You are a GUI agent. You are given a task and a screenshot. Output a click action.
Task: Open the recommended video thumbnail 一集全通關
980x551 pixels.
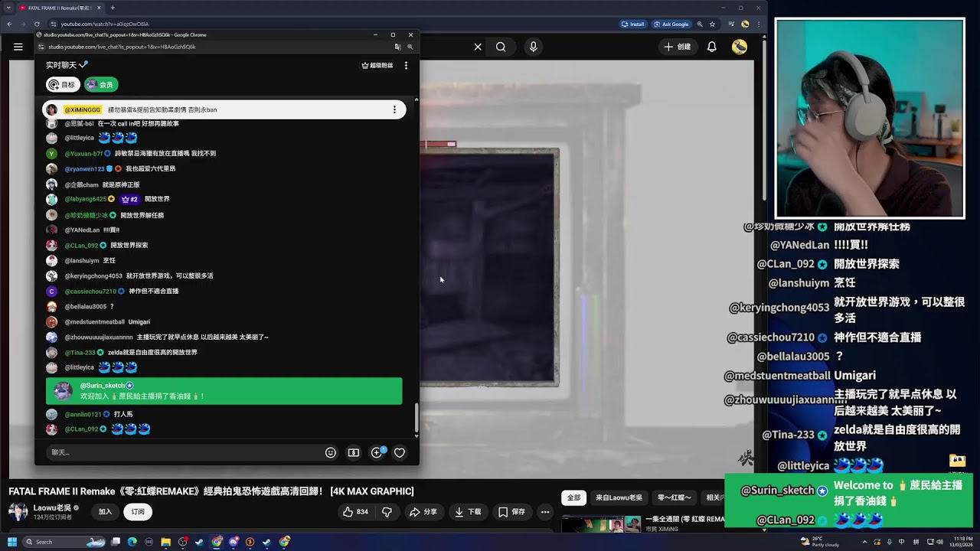click(601, 524)
